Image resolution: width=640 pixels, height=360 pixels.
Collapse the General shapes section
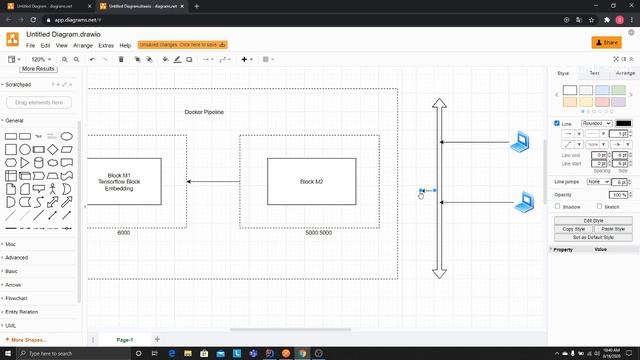[13, 121]
